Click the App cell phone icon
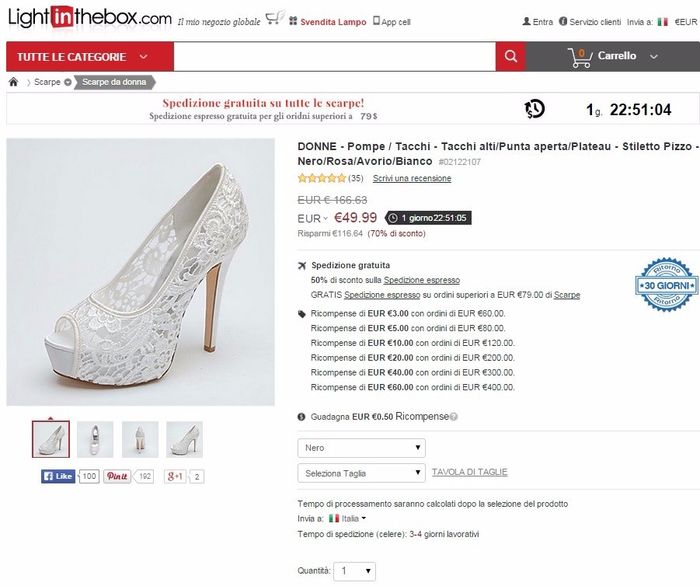 376,20
